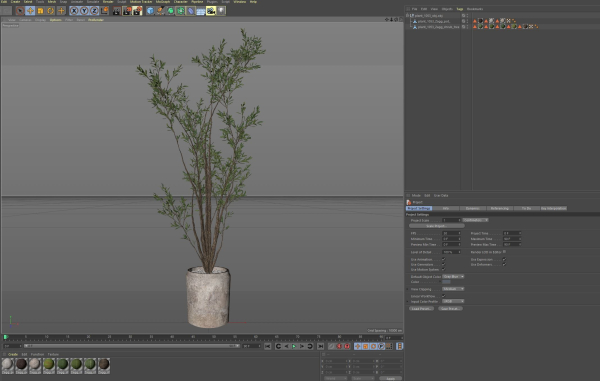Click the last-used tool cross icon
The width and height of the screenshot is (600, 381).
pyautogui.click(x=61, y=11)
